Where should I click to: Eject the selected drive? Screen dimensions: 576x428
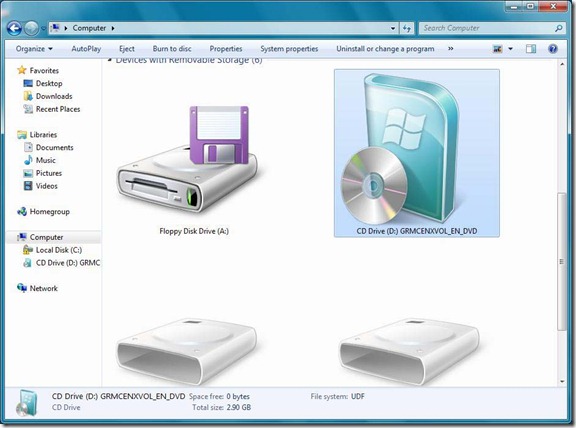(x=127, y=48)
